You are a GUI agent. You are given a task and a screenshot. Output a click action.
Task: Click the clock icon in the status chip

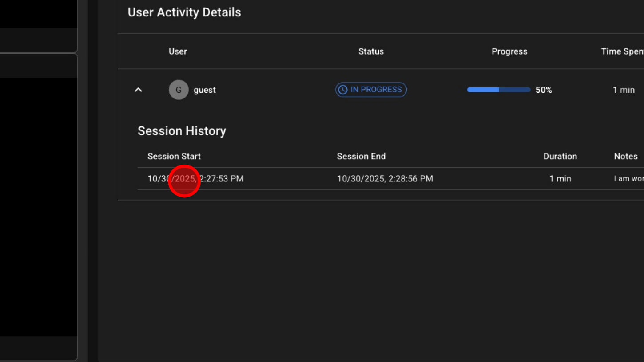(x=342, y=90)
